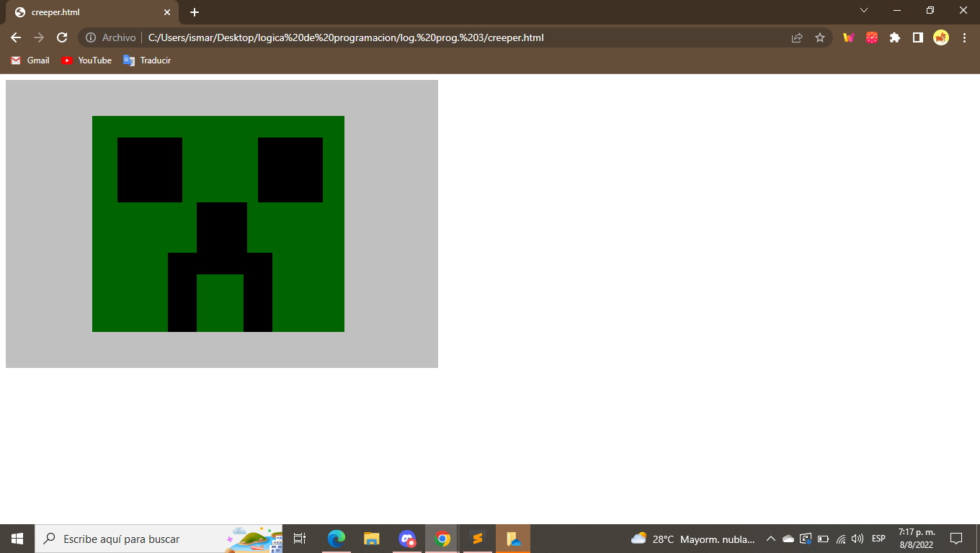980x553 pixels.
Task: Open the Traducir bookmark
Action: click(x=147, y=60)
